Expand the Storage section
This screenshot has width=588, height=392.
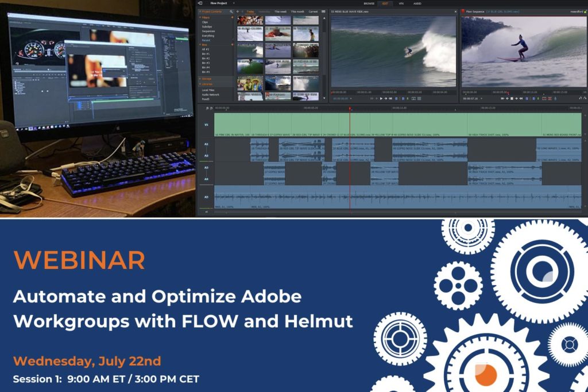click(200, 79)
